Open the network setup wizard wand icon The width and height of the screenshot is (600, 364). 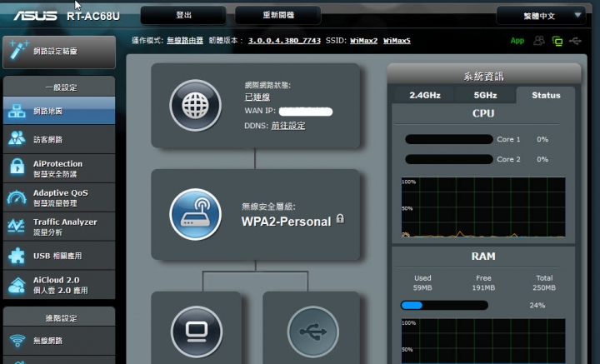[x=18, y=50]
